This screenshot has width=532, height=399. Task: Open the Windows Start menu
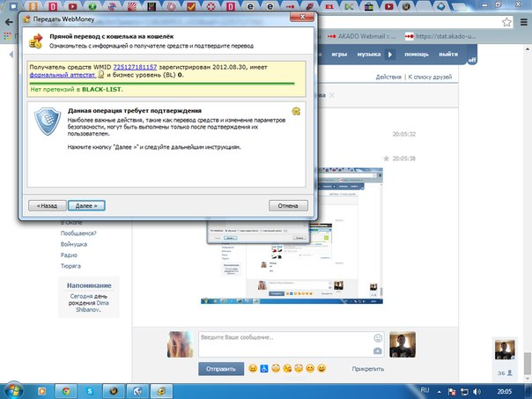(13, 391)
